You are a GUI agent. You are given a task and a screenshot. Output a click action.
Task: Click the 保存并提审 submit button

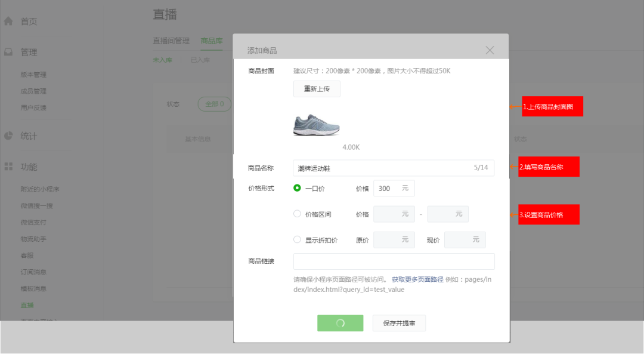click(x=399, y=323)
